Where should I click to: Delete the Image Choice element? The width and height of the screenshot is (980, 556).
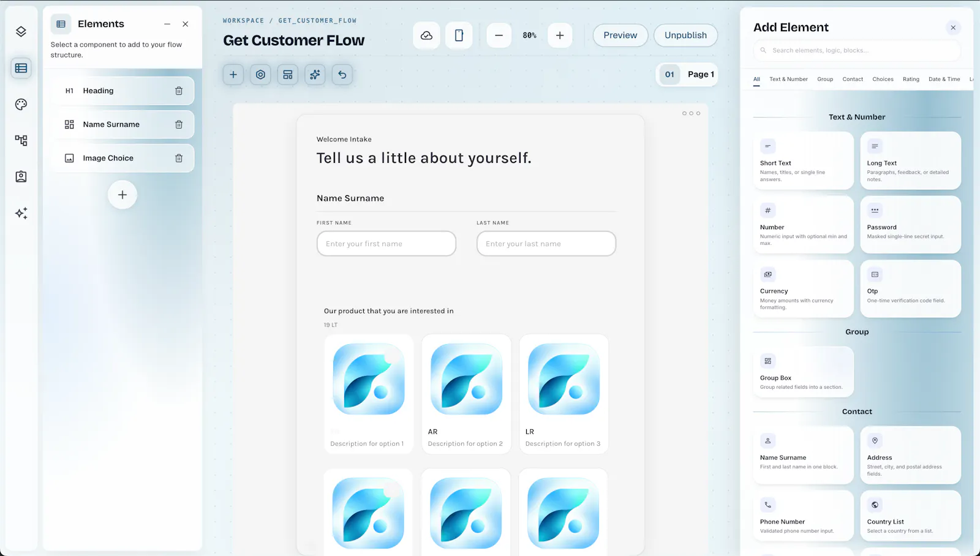179,158
